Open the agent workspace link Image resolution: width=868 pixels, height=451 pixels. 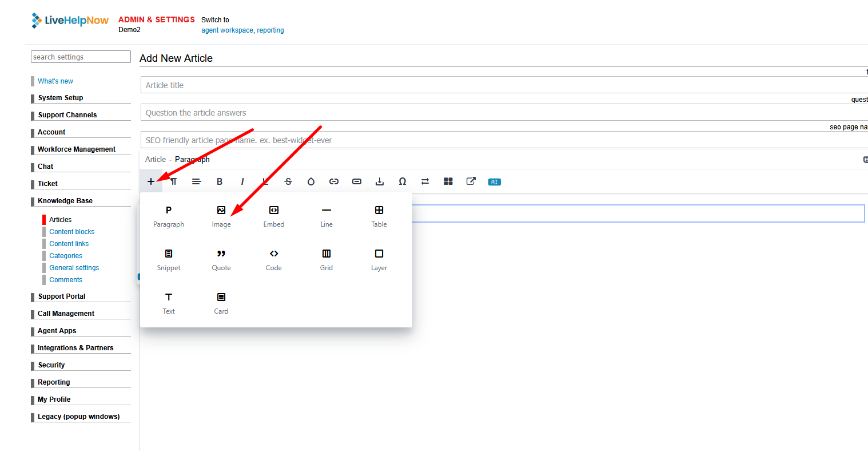tap(227, 30)
